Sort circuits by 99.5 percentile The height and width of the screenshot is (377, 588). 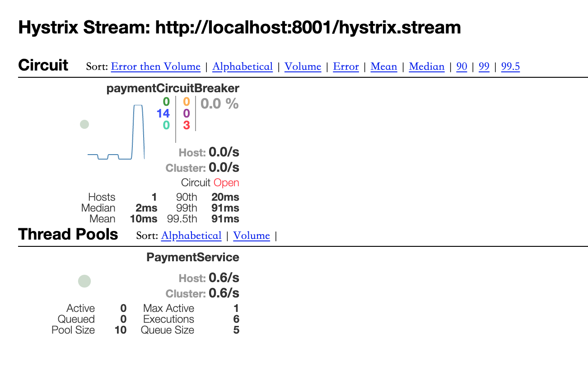(510, 67)
